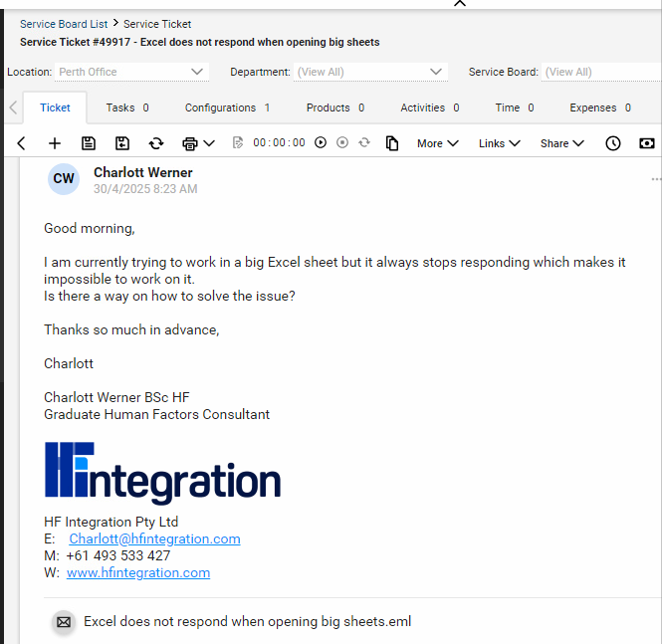Viewport: 662px width, 644px height.
Task: Open www.hfintegration.com website link
Action: 138,572
